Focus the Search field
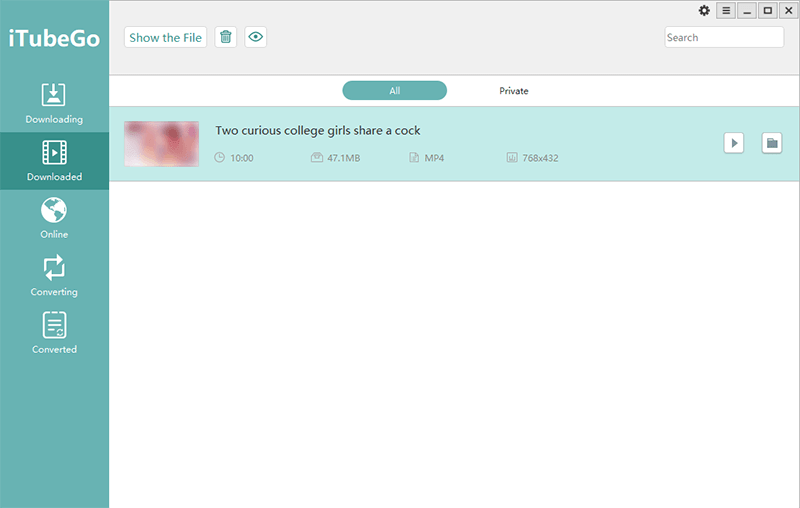 724,37
